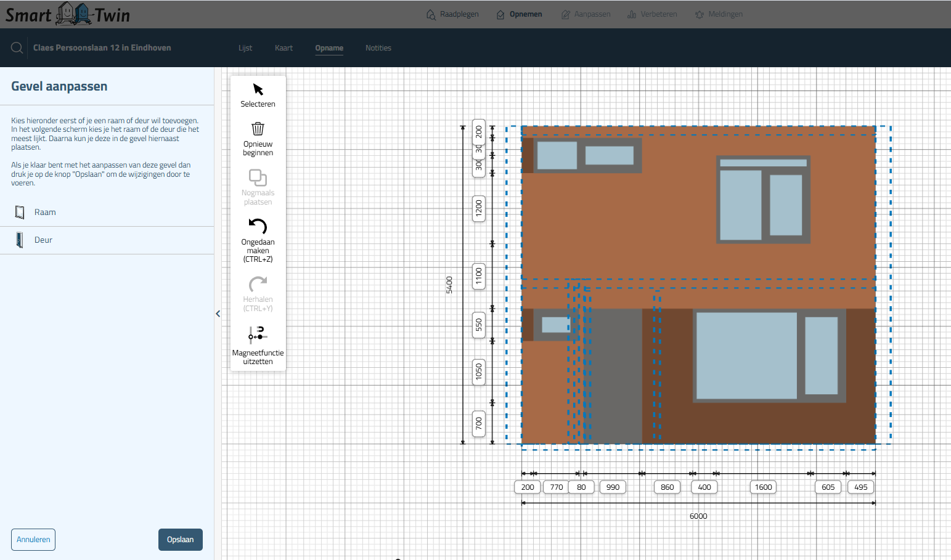This screenshot has width=951, height=560.
Task: Switch to the Kaart tab
Action: (284, 48)
